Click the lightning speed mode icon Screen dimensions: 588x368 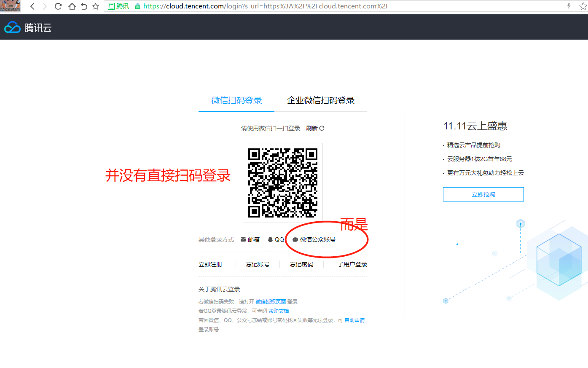pos(569,6)
